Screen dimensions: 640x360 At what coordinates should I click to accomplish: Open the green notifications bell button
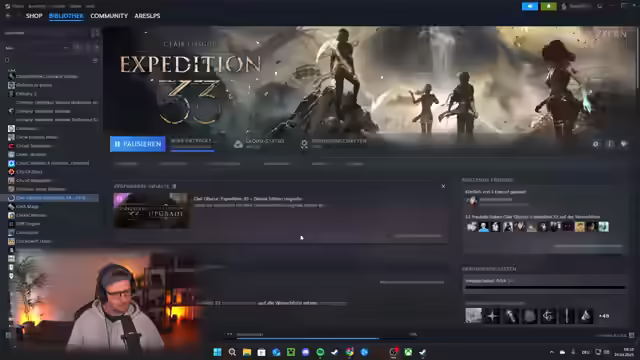click(549, 6)
